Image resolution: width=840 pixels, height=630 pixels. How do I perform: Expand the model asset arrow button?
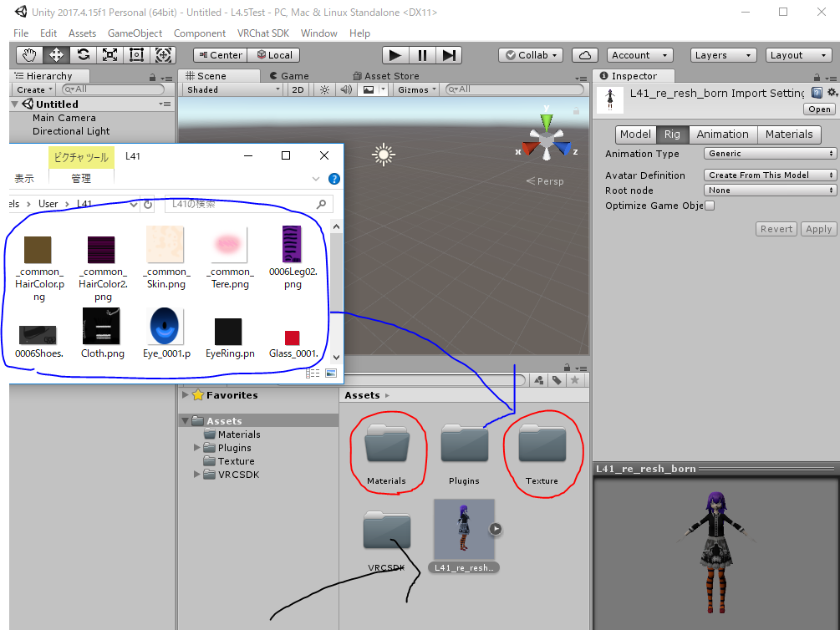pos(496,529)
